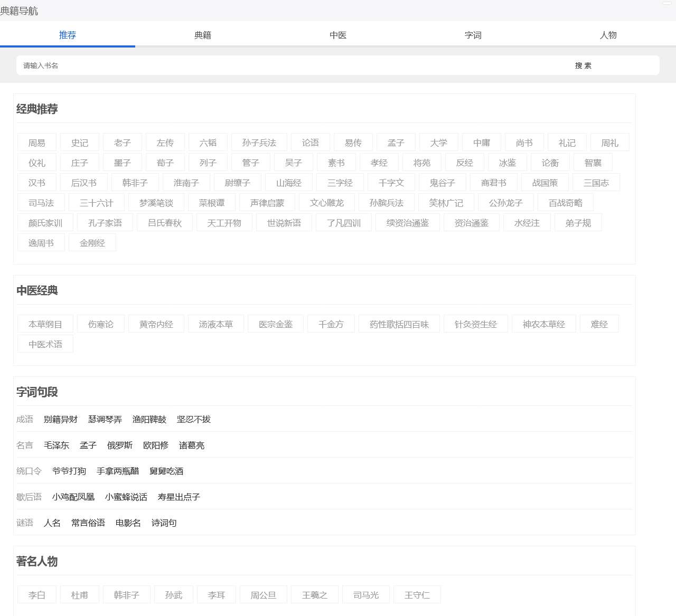Click the idiom 坚忍不拔
This screenshot has width=676, height=616.
coord(194,419)
